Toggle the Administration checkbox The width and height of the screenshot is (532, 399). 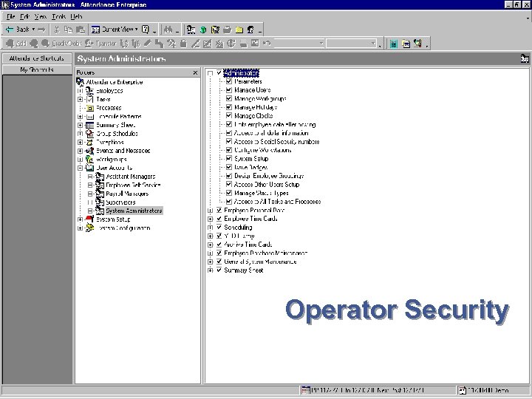pyautogui.click(x=219, y=73)
